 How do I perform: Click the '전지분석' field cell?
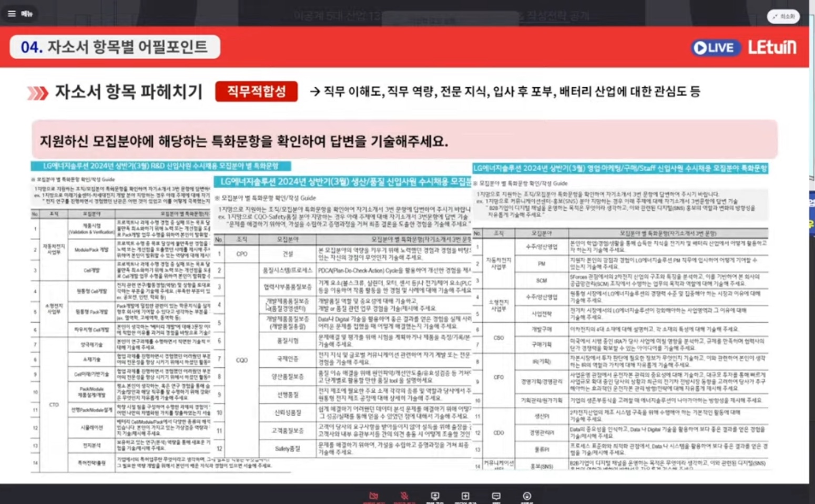point(91,445)
